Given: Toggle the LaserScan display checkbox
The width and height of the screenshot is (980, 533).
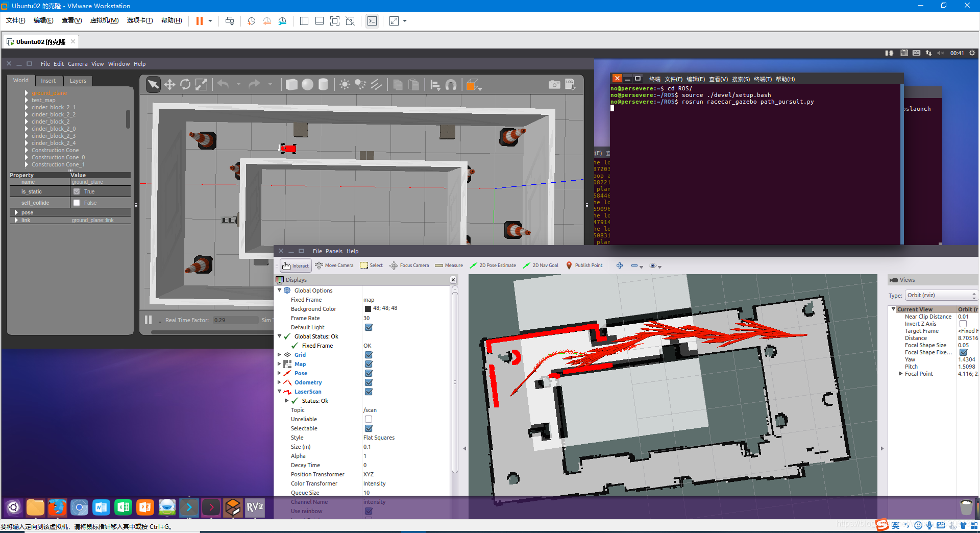Looking at the screenshot, I should [x=369, y=392].
